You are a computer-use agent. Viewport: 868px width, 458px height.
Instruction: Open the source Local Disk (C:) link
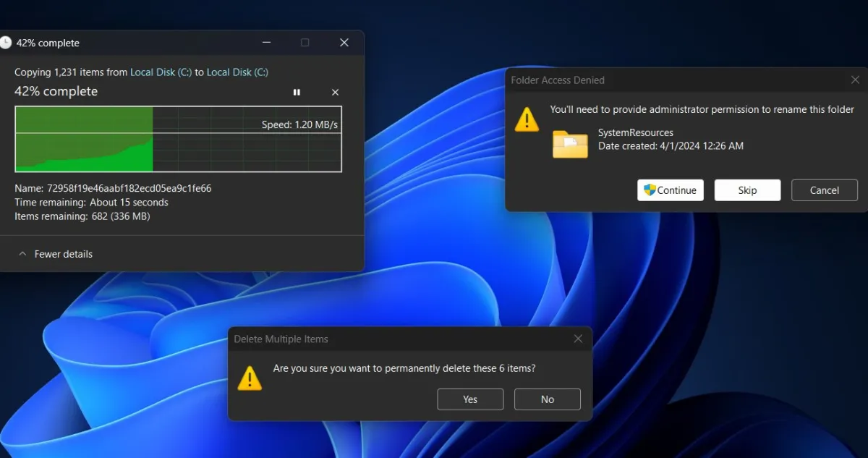tap(161, 72)
